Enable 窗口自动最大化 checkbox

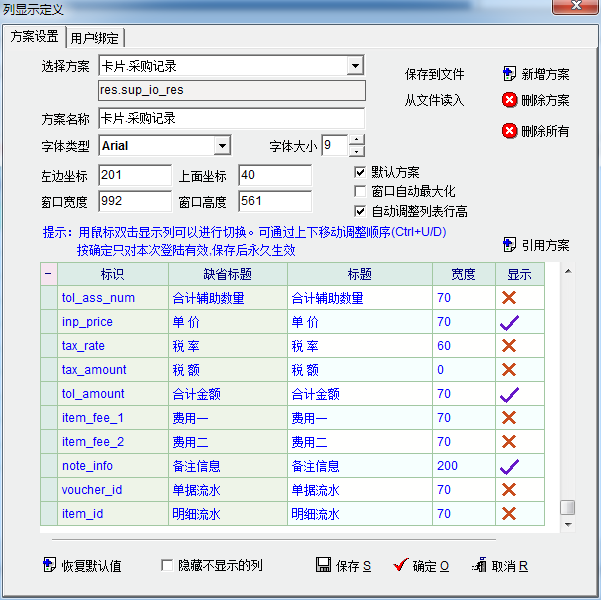point(361,191)
